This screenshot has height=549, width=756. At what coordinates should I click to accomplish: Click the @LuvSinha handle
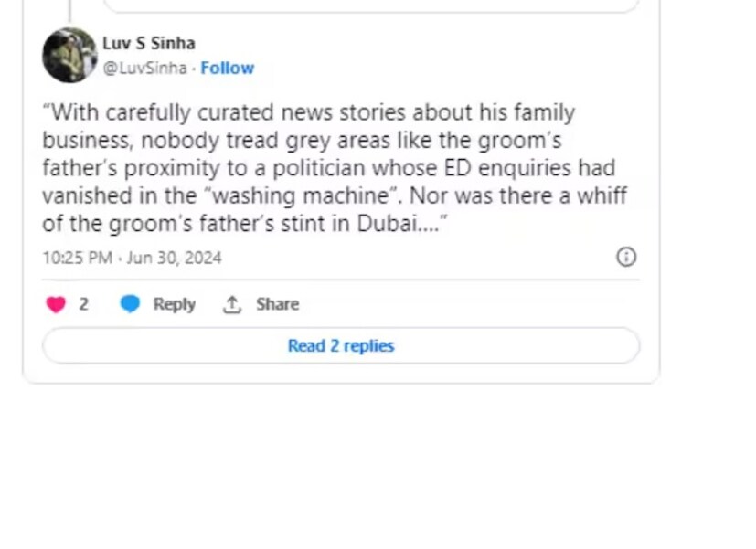(x=144, y=68)
